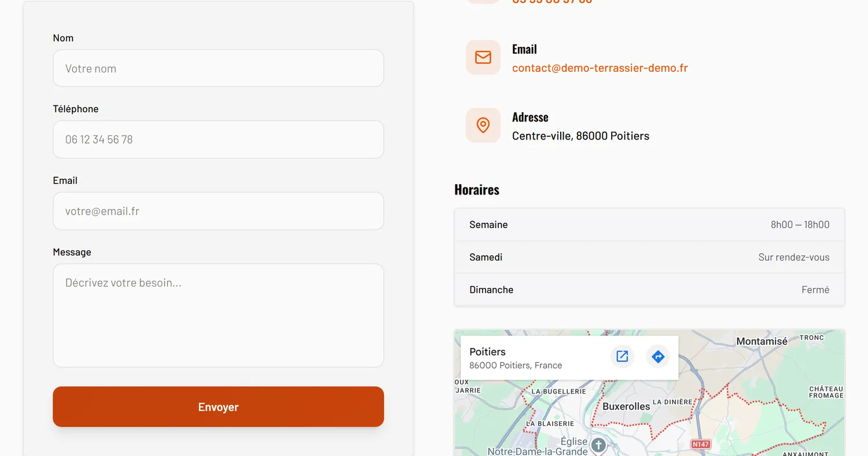Click the Centre-ville, 86000 Poitiers address text
The height and width of the screenshot is (456, 868).
click(580, 136)
